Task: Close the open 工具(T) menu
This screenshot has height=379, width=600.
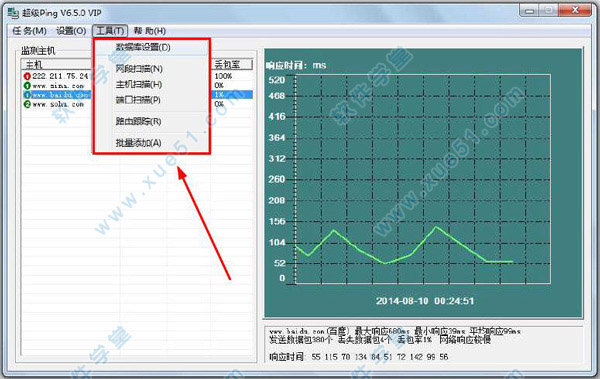Action: click(110, 31)
